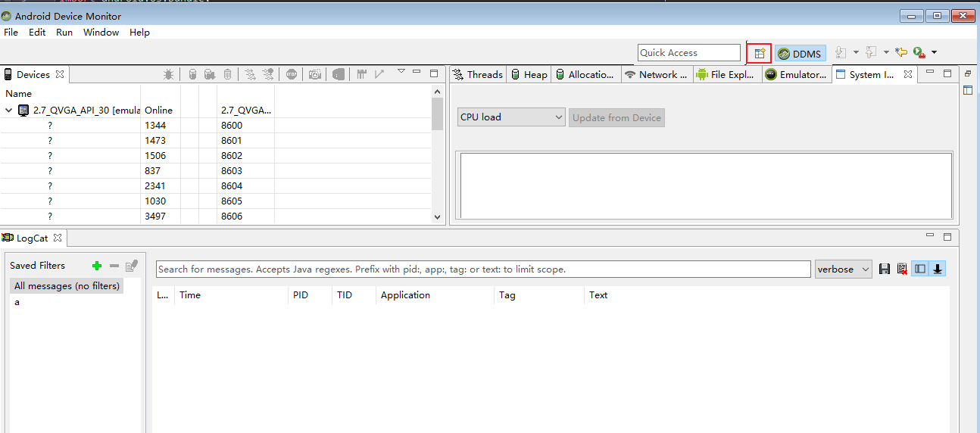Click the Quick Access field
The image size is (980, 433).
(x=689, y=52)
